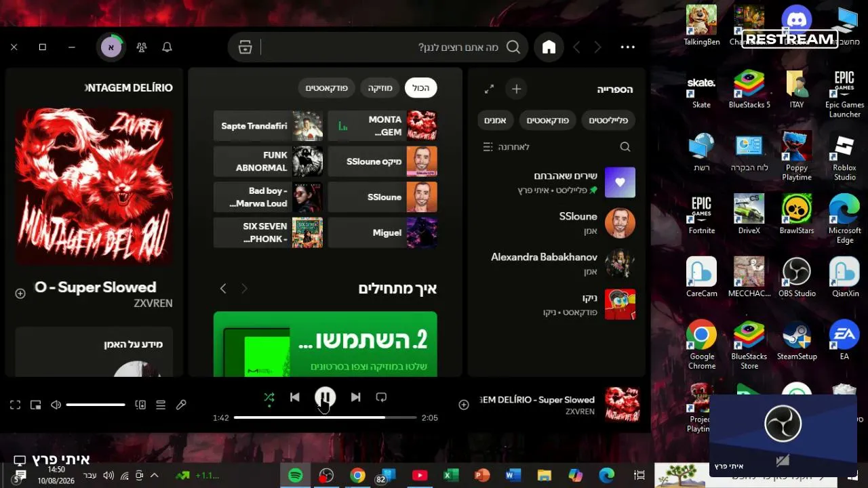The height and width of the screenshot is (488, 868).
Task: Navigate forward with the right chevron
Action: [x=597, y=47]
